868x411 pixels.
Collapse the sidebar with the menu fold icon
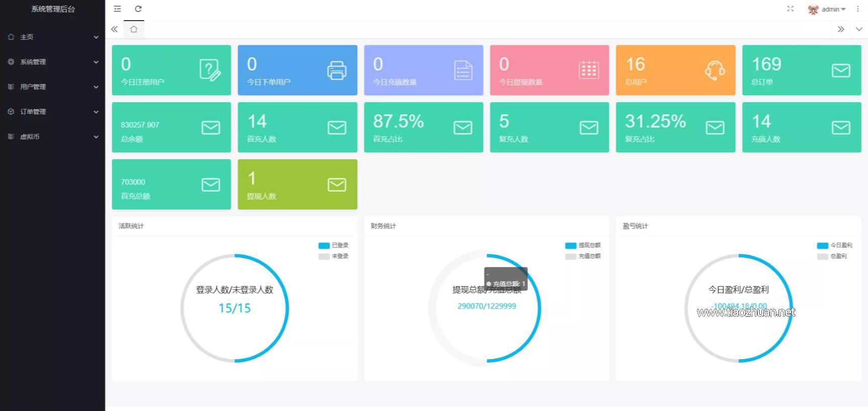(117, 9)
